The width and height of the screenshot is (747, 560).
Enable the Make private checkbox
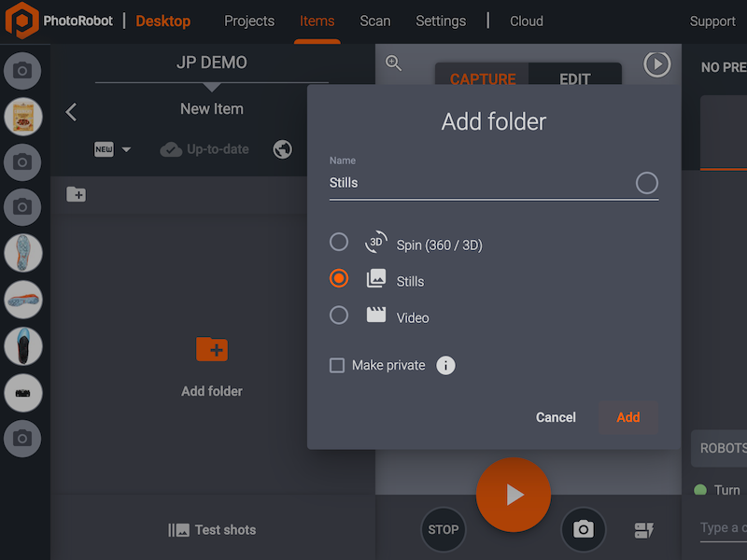[337, 365]
